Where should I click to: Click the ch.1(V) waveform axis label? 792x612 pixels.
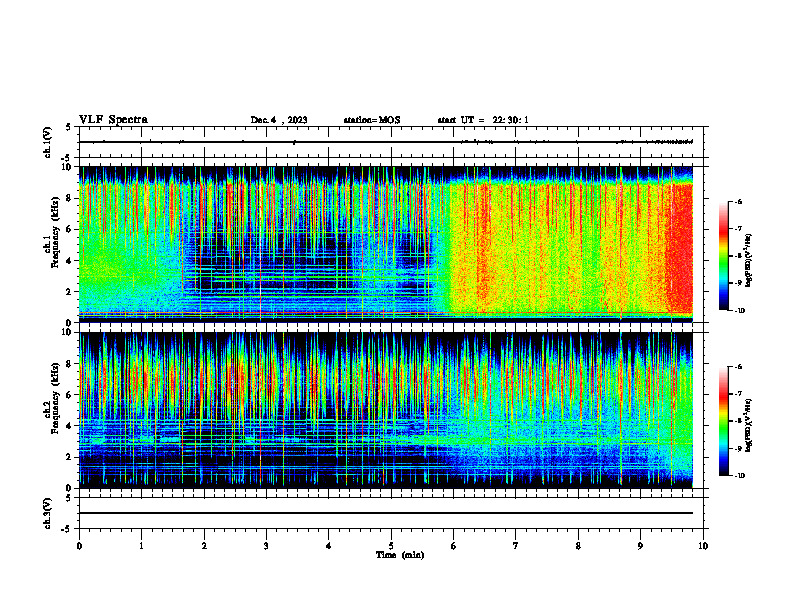47,142
